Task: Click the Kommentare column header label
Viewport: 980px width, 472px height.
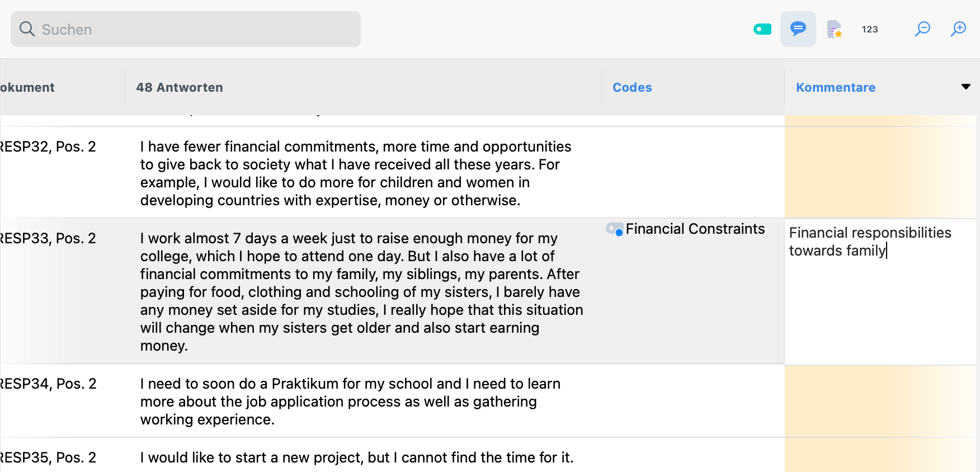Action: pos(836,87)
